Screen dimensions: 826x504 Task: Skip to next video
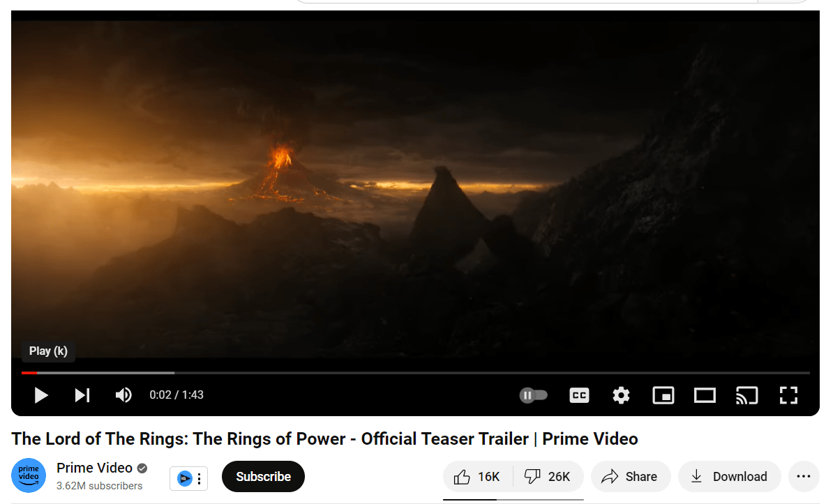pos(82,395)
